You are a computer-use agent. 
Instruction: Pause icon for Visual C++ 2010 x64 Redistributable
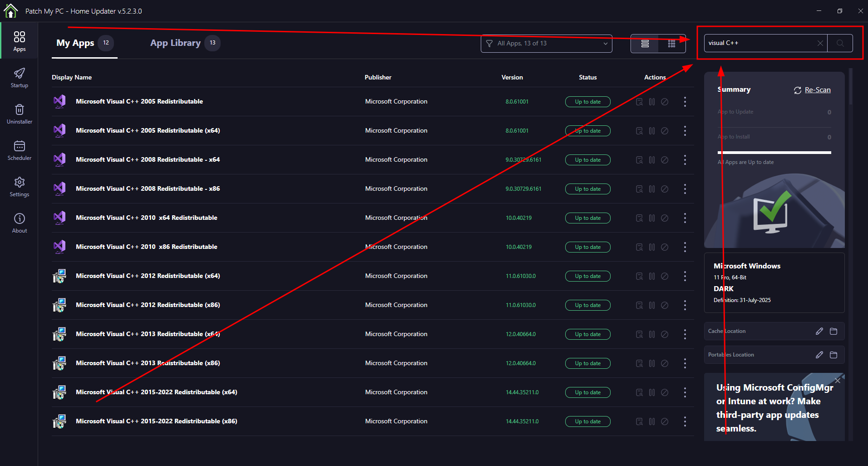652,218
